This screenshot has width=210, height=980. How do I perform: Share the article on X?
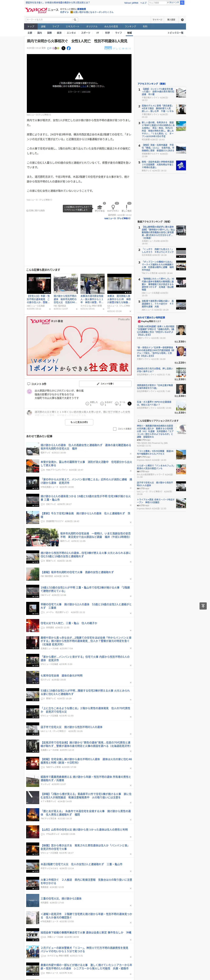[x=63, y=48]
